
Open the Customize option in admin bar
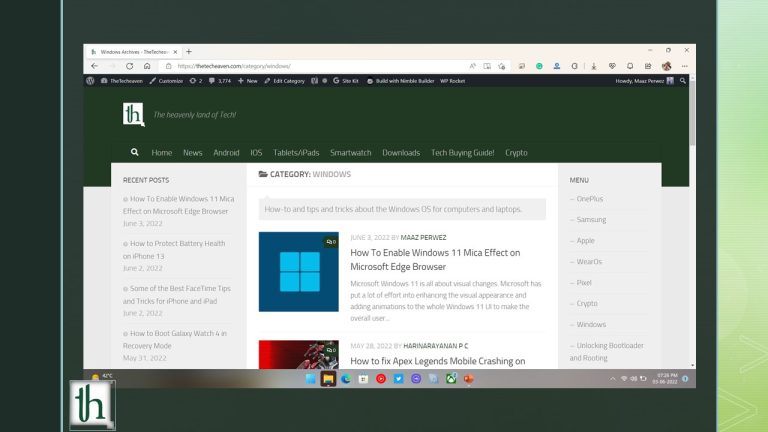pos(167,81)
